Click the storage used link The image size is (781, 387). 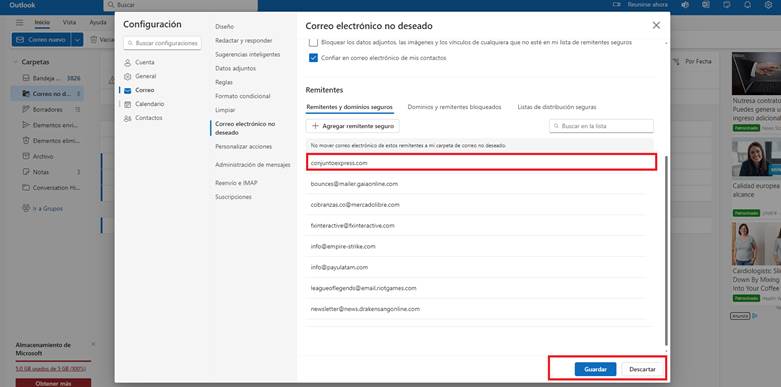coord(50,369)
